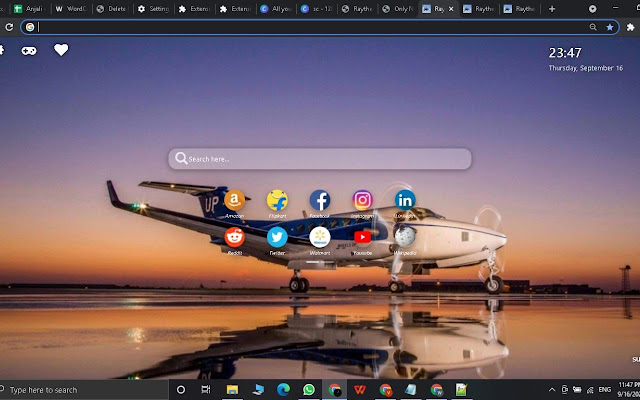
Task: Open the LinkedIn shortcut icon
Action: click(x=405, y=200)
